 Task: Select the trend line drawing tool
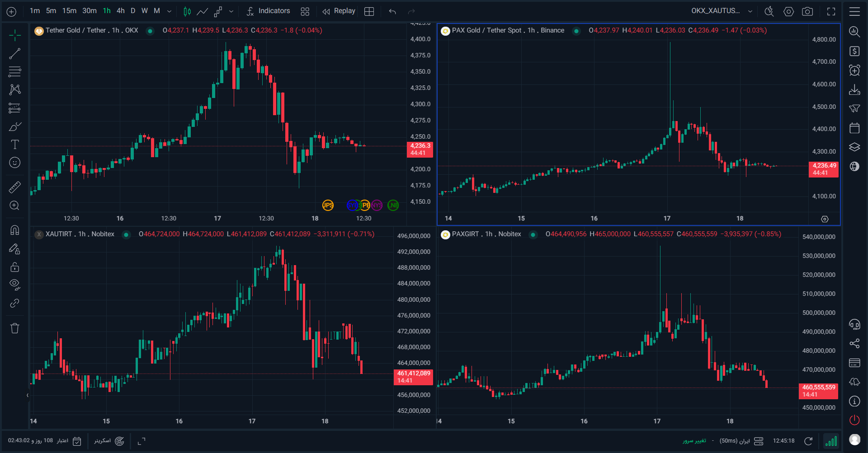pyautogui.click(x=15, y=54)
